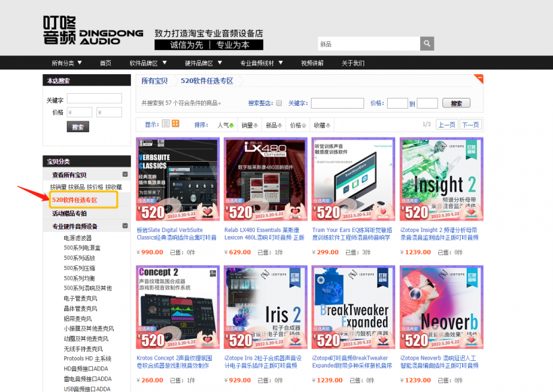Open 关于我们 in the navigation bar

tap(353, 63)
